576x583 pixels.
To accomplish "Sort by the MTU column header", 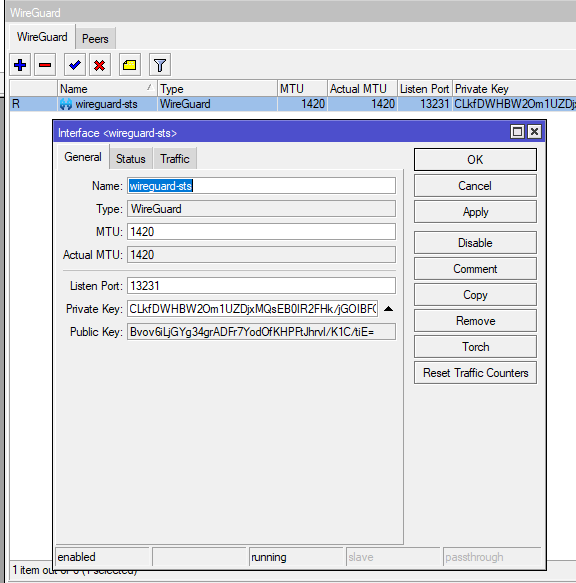I will (302, 88).
